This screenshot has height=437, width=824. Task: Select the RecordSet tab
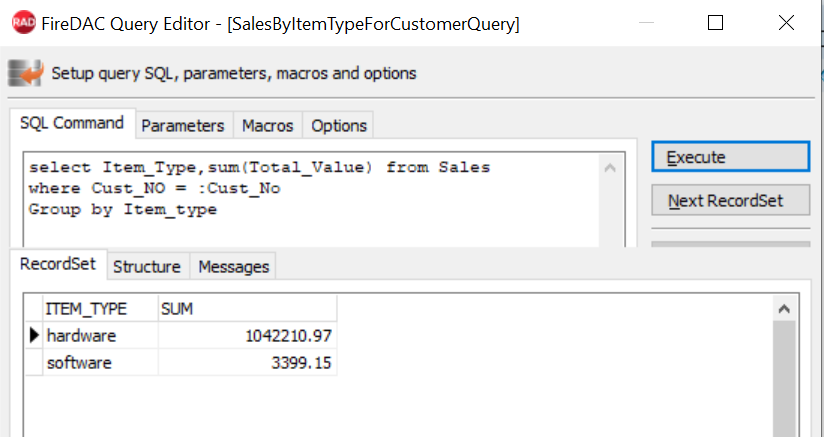58,264
